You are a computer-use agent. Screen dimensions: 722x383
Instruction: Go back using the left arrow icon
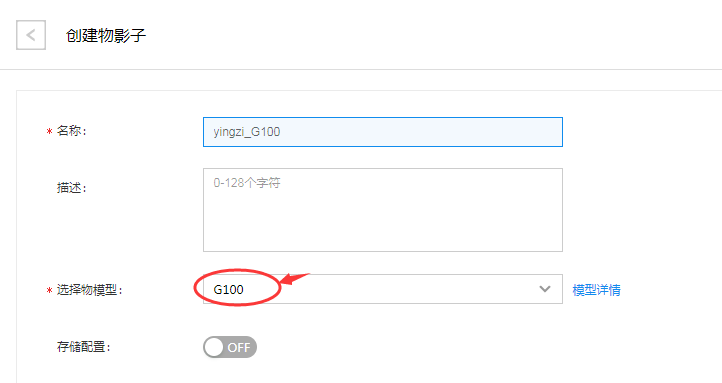pyautogui.click(x=31, y=35)
